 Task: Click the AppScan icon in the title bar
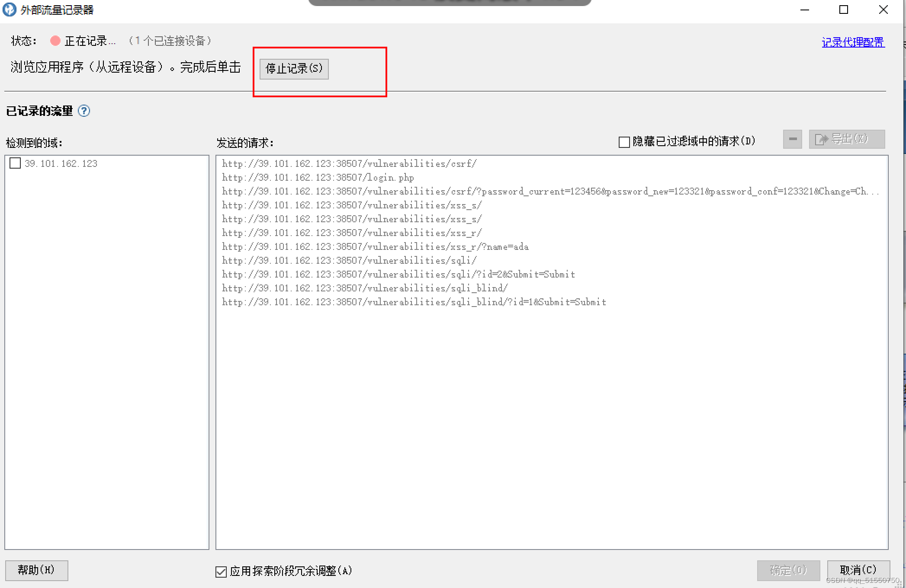pos(9,10)
